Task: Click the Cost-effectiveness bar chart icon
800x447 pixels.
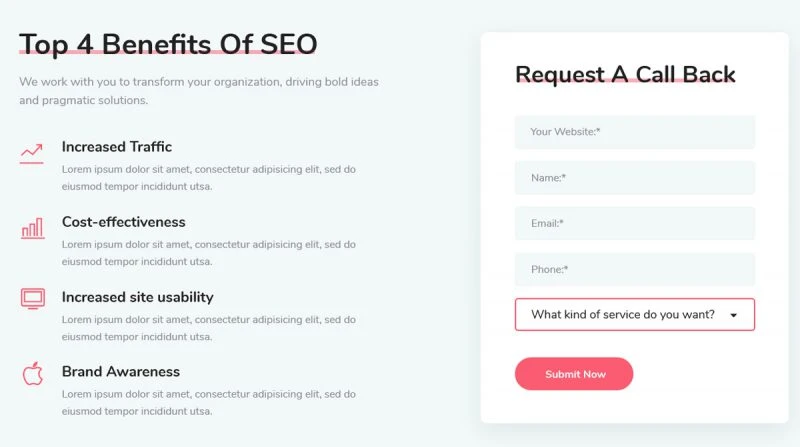Action: click(x=32, y=228)
